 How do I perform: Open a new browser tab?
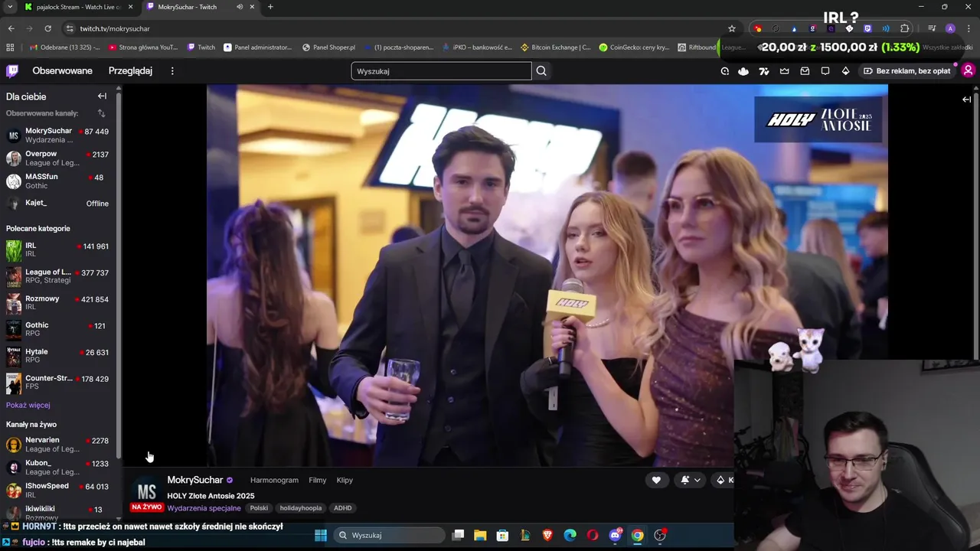tap(270, 7)
